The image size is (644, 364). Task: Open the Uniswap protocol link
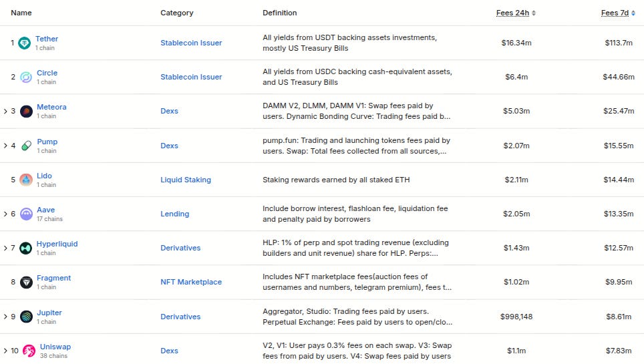click(55, 347)
